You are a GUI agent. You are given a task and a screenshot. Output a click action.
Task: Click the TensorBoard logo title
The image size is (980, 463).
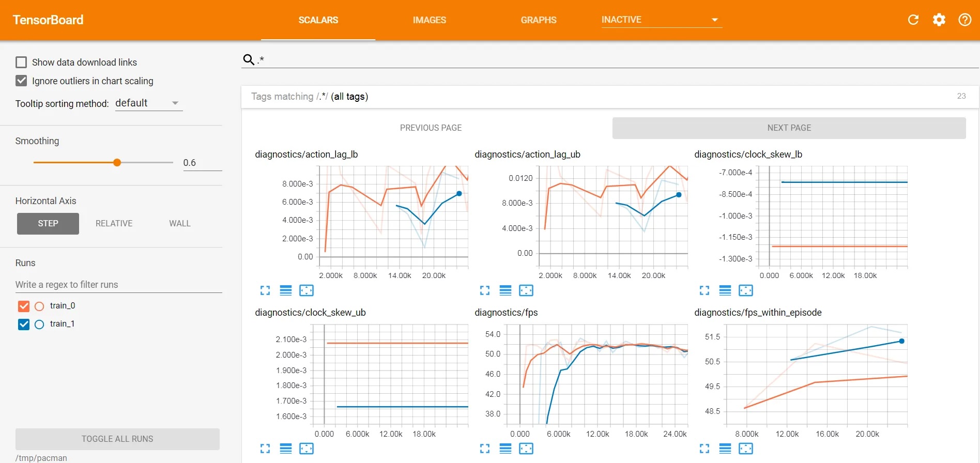coord(48,20)
